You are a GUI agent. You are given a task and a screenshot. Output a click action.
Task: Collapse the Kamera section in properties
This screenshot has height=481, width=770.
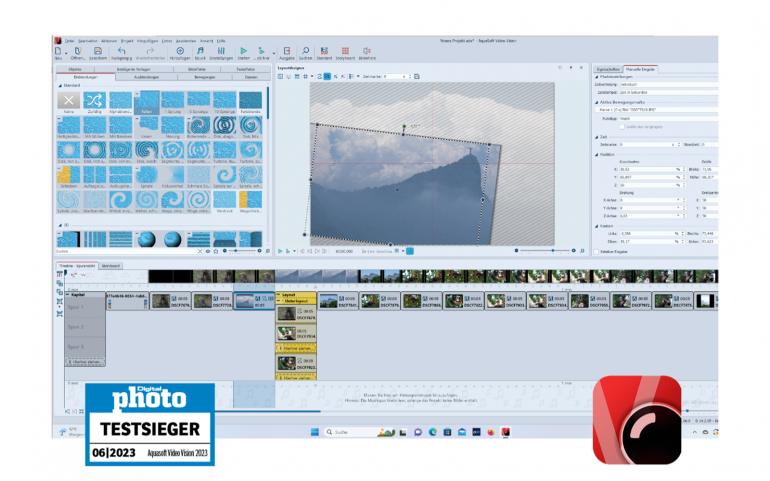pyautogui.click(x=597, y=226)
